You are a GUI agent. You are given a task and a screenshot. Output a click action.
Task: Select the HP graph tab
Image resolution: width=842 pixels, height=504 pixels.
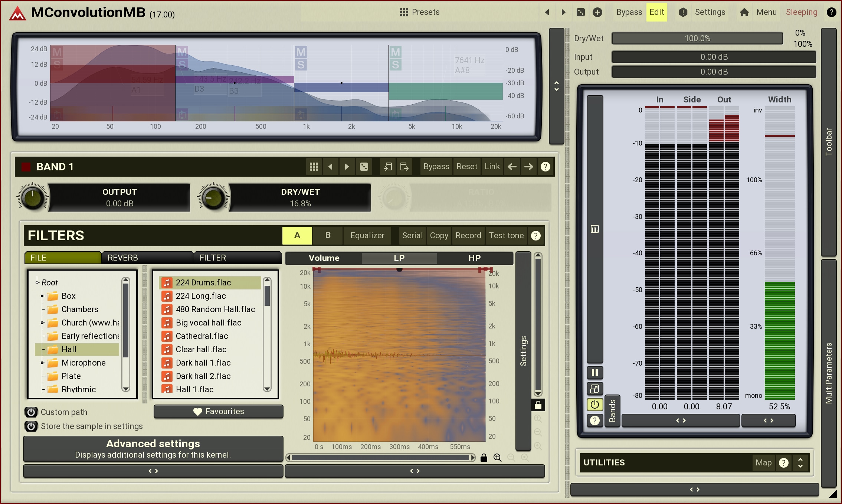(x=474, y=258)
